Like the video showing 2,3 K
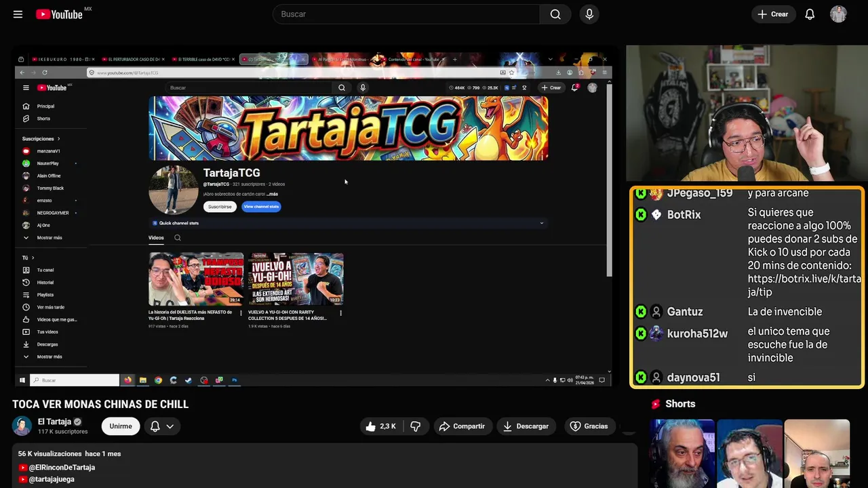This screenshot has width=868, height=488. 380,426
